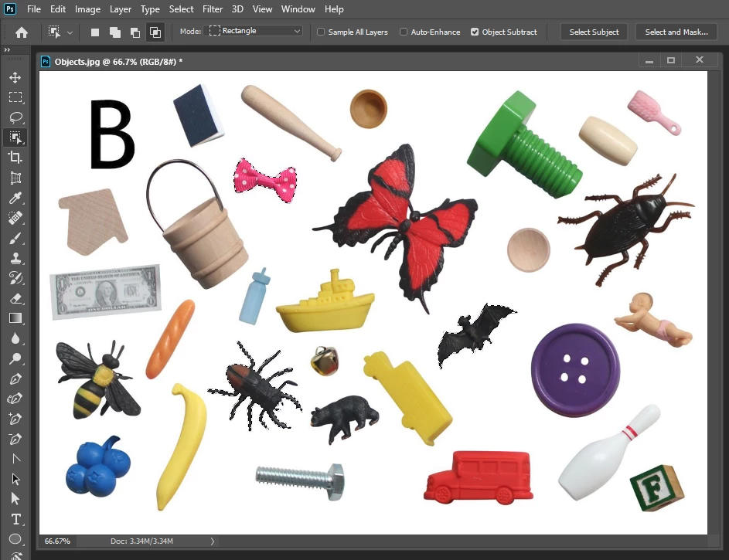The image size is (729, 560).
Task: Click the 66.67% zoom level field
Action: click(57, 541)
